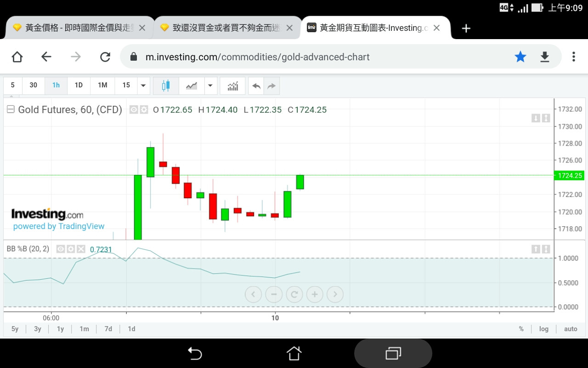Select the 1D chart interval

79,85
